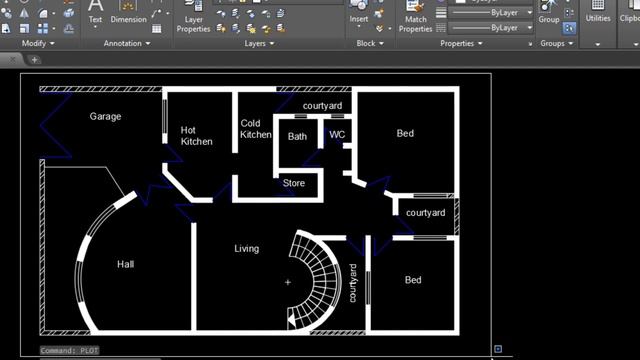The height and width of the screenshot is (360, 640).
Task: Expand the Layers panel
Action: tap(259, 43)
